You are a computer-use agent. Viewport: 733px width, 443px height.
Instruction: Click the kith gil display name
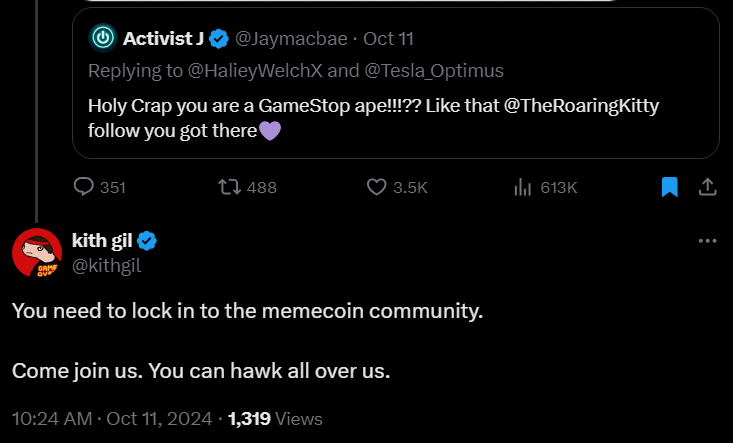[103, 241]
